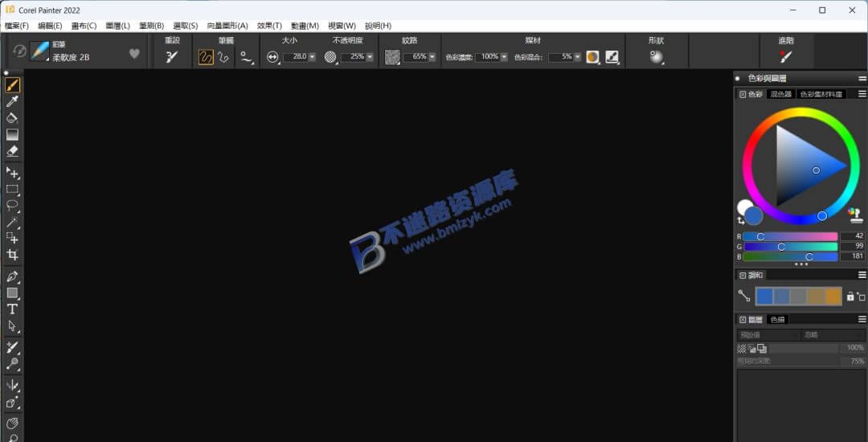Click the red R channel slider

click(790, 236)
